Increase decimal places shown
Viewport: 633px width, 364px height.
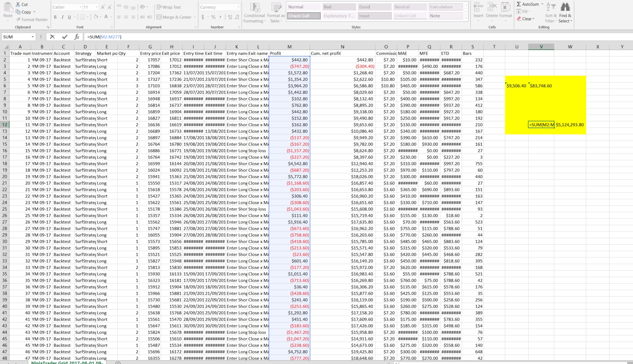point(230,17)
